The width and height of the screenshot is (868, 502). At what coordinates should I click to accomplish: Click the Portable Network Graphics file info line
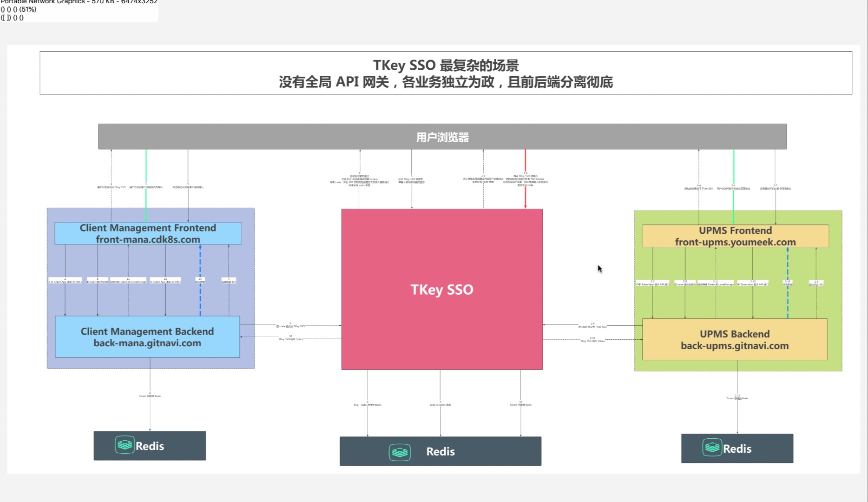79,2
